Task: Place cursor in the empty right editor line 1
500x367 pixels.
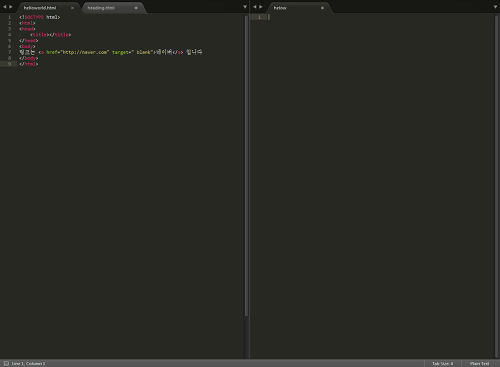Action: click(x=380, y=17)
